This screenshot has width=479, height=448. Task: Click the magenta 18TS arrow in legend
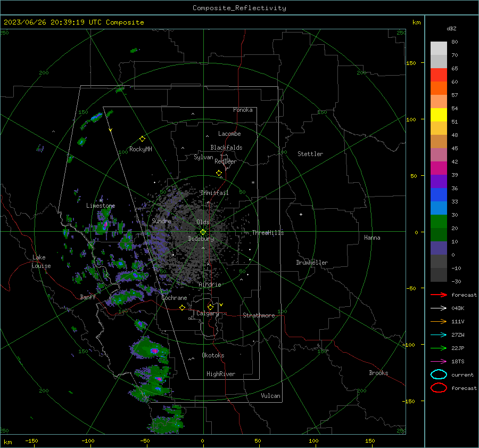point(439,362)
